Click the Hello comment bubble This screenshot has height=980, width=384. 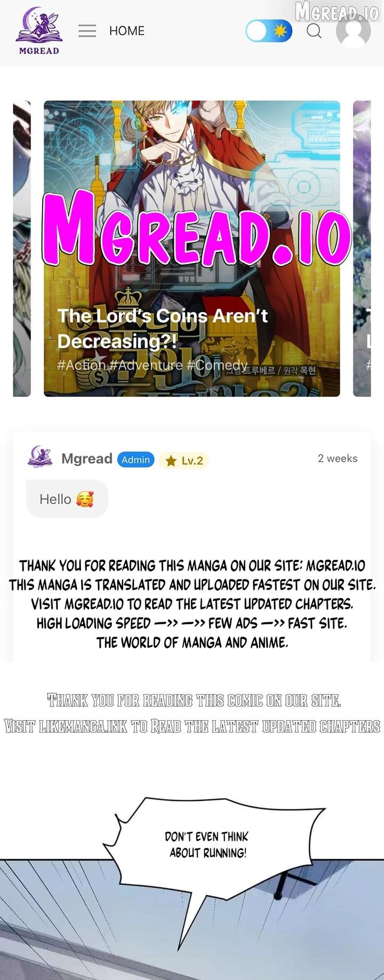(67, 499)
